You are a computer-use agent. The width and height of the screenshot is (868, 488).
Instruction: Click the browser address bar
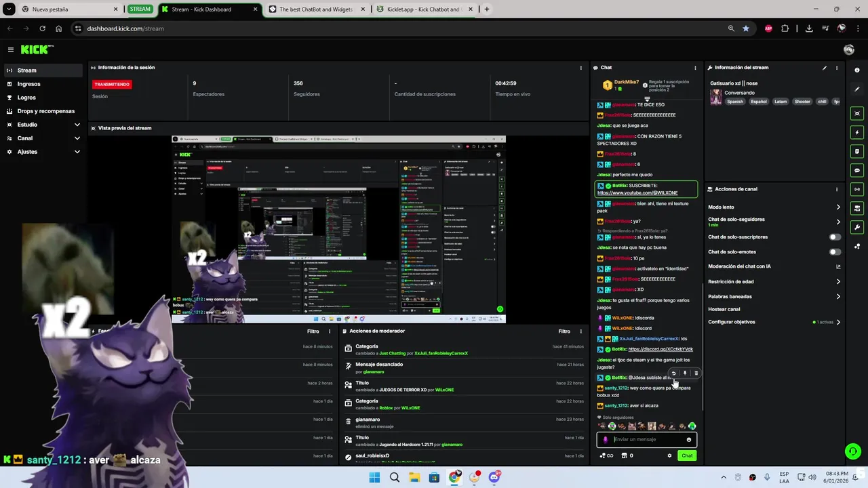pos(400,28)
